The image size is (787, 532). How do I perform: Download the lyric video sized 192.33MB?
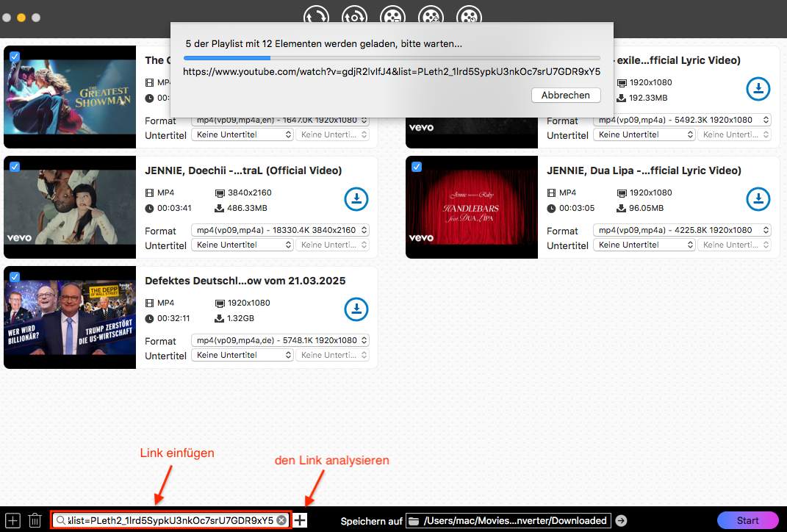click(x=758, y=89)
